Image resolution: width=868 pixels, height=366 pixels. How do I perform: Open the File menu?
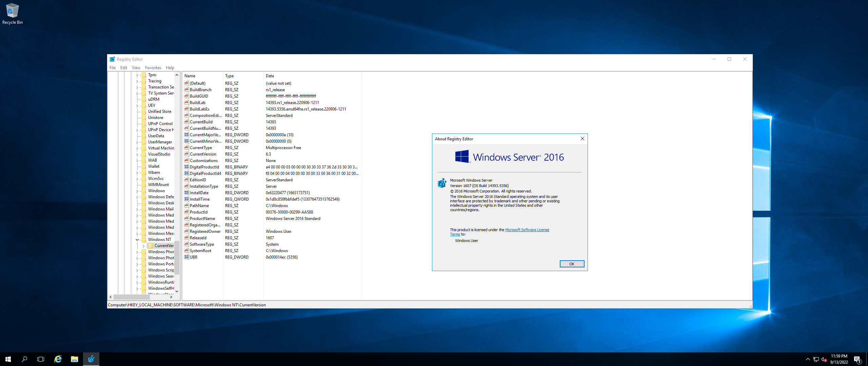pyautogui.click(x=113, y=68)
